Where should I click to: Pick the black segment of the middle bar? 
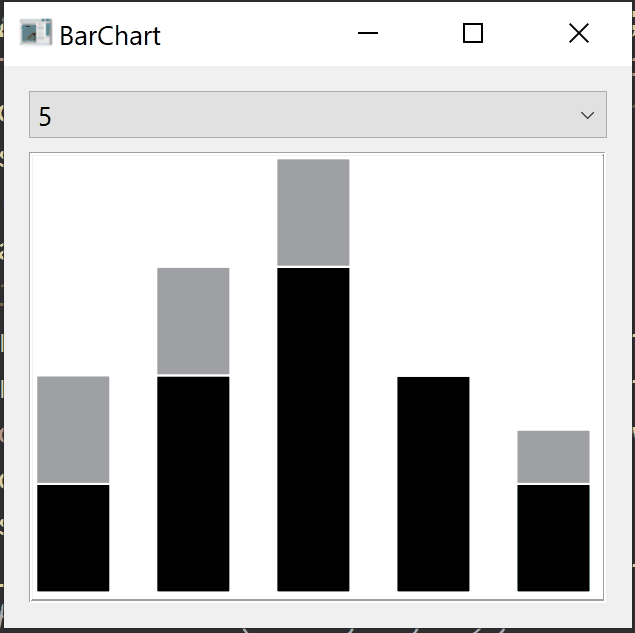coord(313,429)
